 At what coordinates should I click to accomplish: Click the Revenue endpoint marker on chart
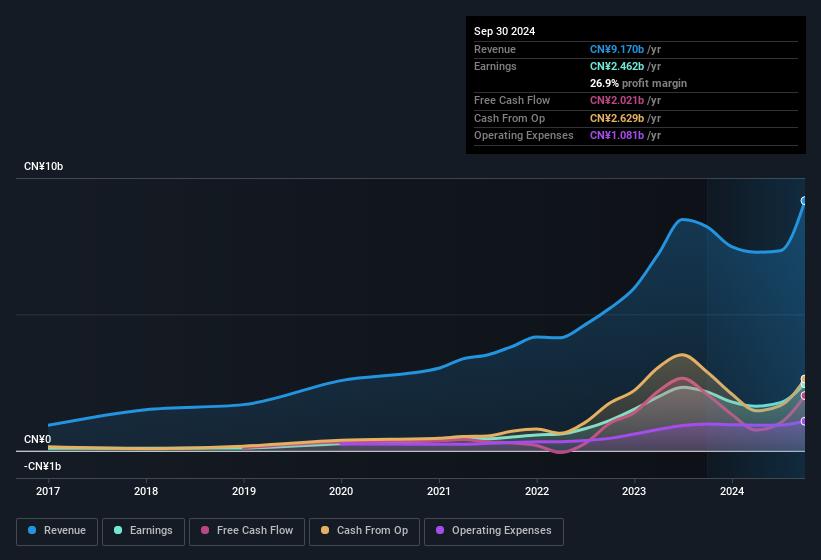point(804,200)
